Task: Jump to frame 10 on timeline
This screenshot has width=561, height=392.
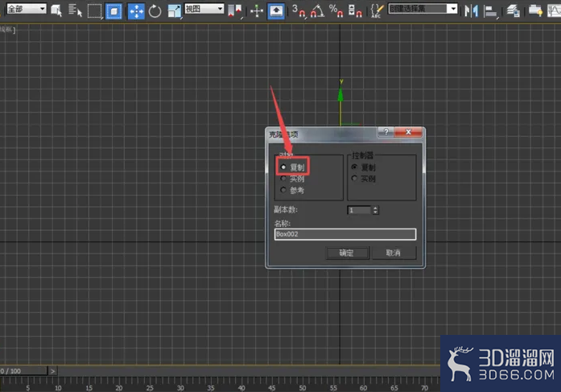Action: [58, 388]
